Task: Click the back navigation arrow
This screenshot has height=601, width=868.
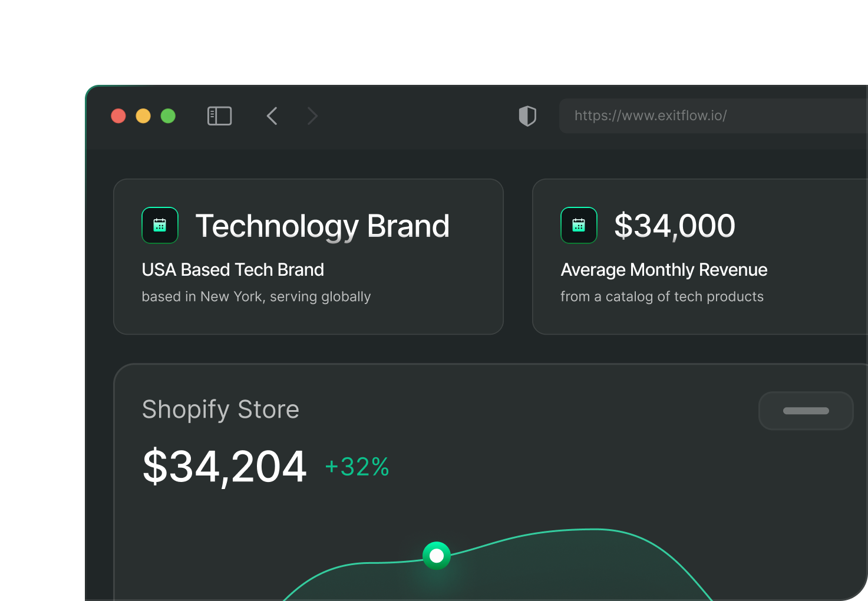Action: tap(272, 115)
